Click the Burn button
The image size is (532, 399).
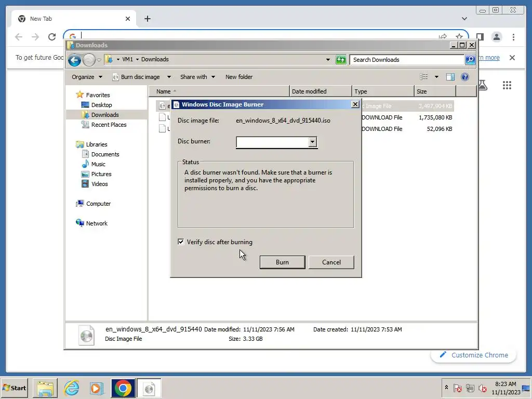tap(282, 262)
